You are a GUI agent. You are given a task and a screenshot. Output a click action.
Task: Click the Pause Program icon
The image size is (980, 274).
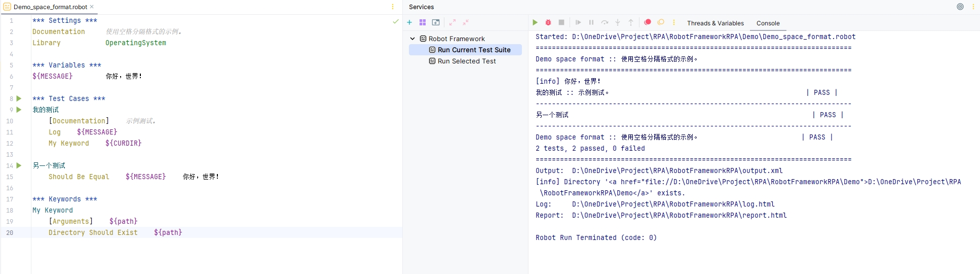tap(591, 22)
